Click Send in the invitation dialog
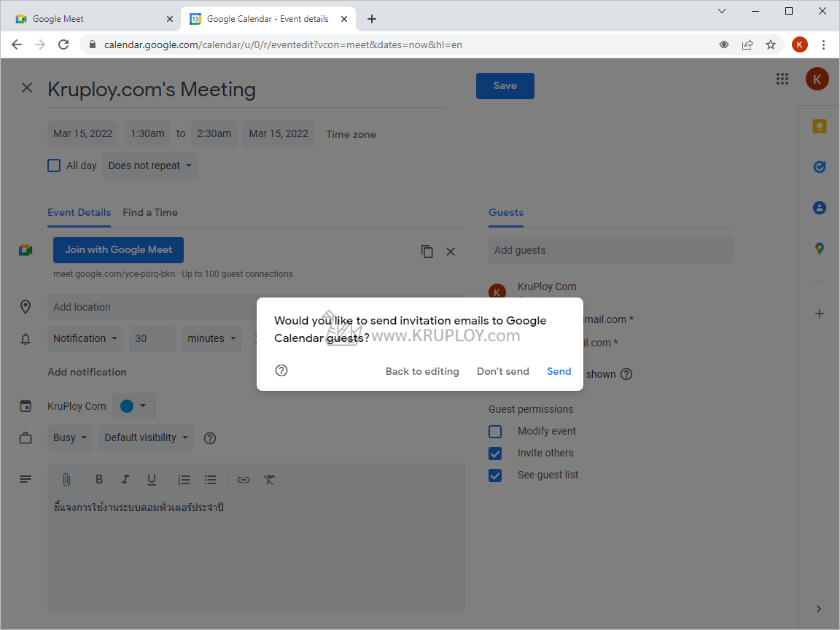The width and height of the screenshot is (840, 630). [559, 371]
